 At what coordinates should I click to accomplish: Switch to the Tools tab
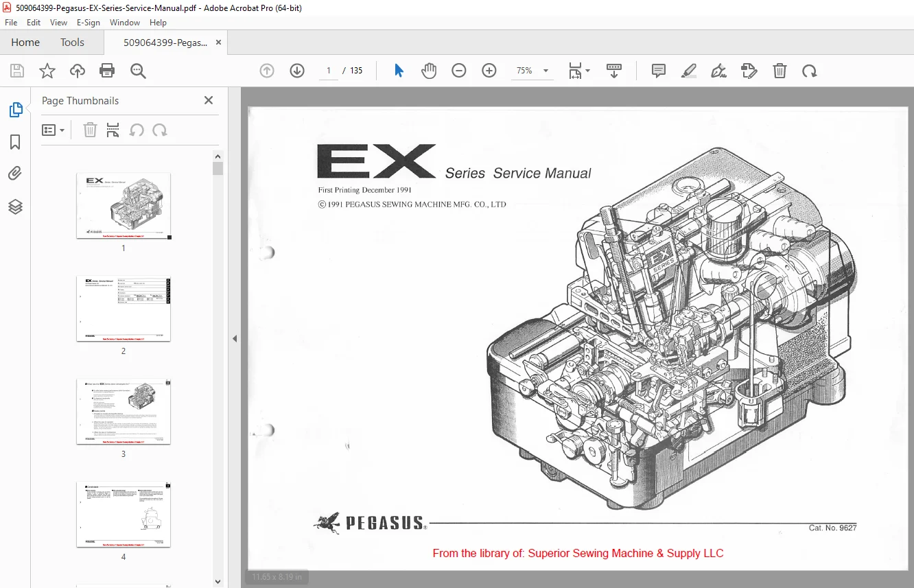(x=72, y=43)
